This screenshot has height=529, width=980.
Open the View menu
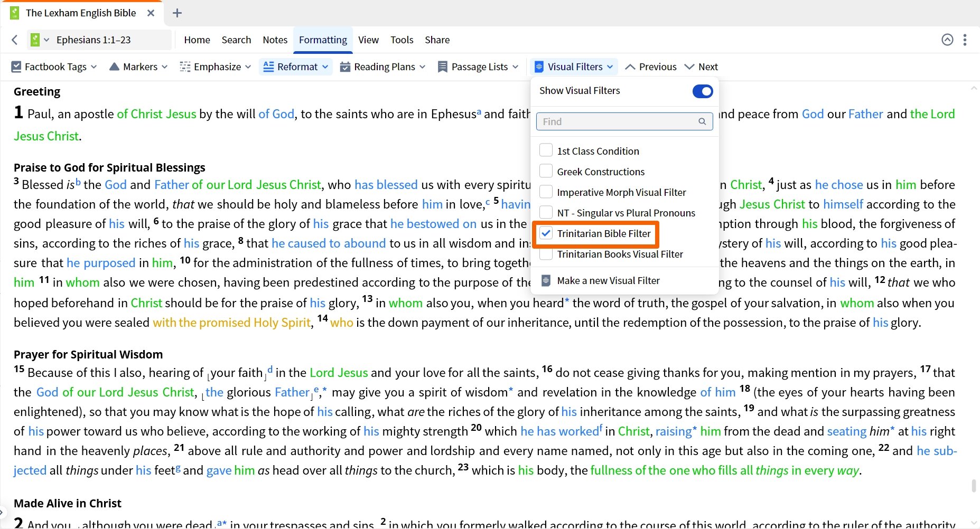click(368, 40)
